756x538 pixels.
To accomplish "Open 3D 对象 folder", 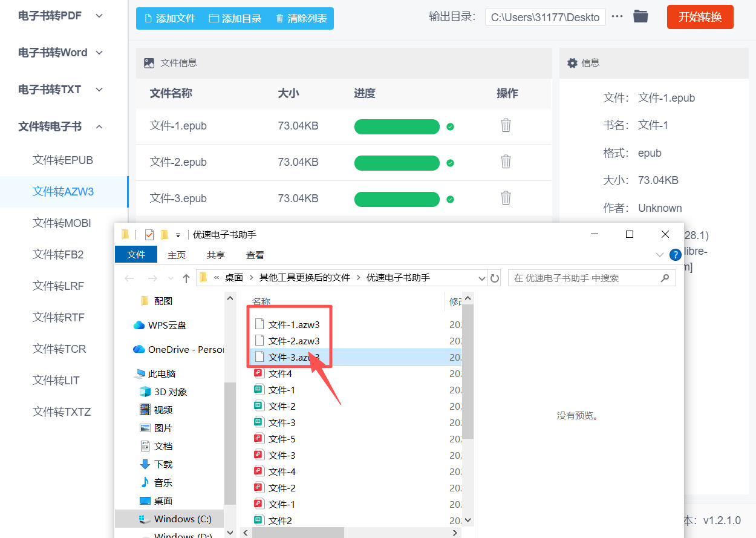I will (x=163, y=392).
